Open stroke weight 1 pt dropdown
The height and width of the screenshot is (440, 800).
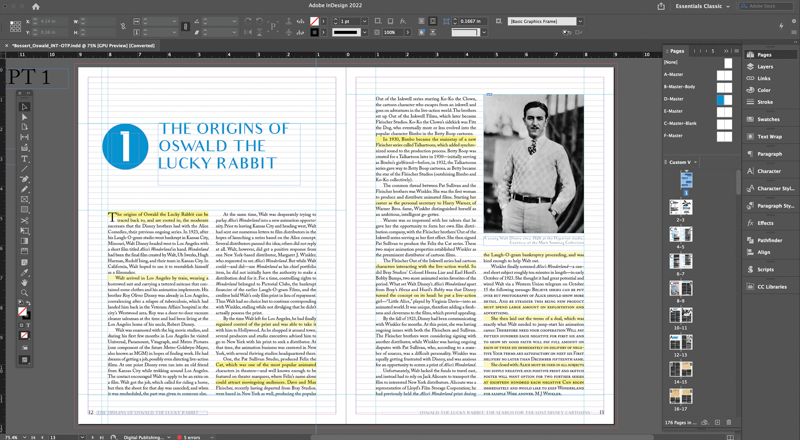tap(364, 21)
